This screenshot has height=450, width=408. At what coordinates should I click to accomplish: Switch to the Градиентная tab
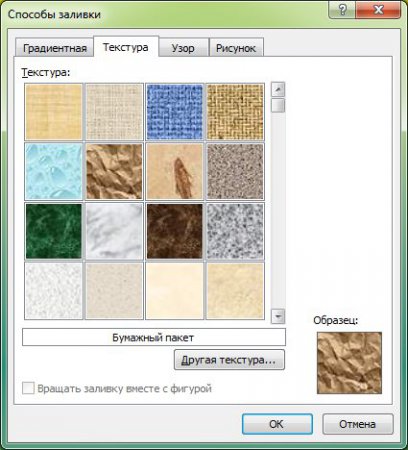tap(55, 48)
